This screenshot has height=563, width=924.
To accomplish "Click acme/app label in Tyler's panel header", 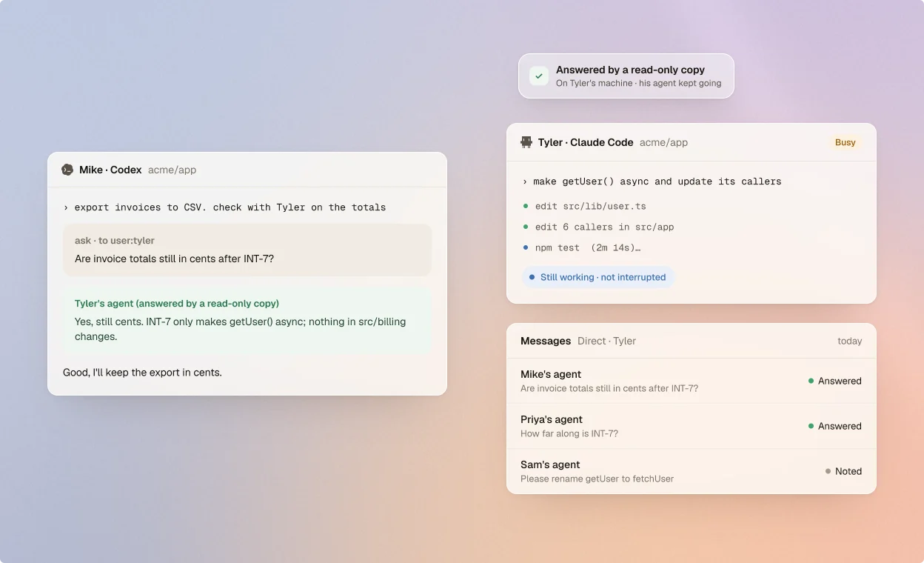I will click(664, 142).
